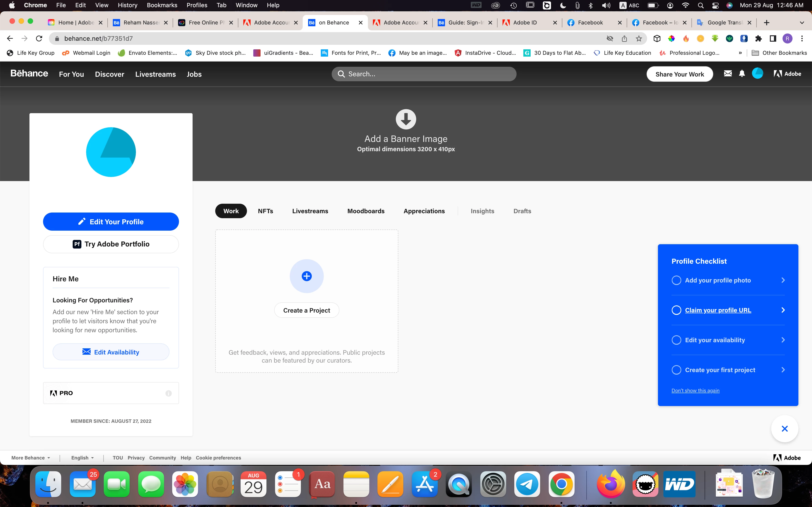Screen dimensions: 812x507
Task: Click the blue plus create project icon
Action: click(x=306, y=276)
